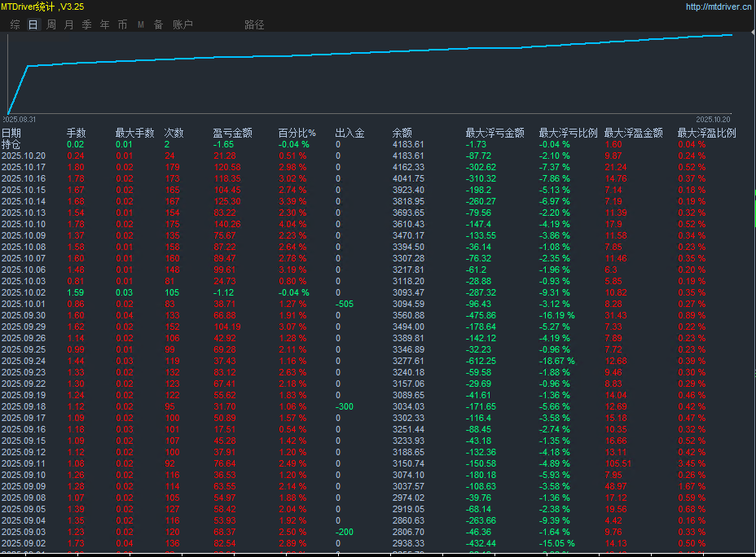Viewport: 756px width, 557px height.
Task: Click the 百分比% column header
Action: coord(297,133)
